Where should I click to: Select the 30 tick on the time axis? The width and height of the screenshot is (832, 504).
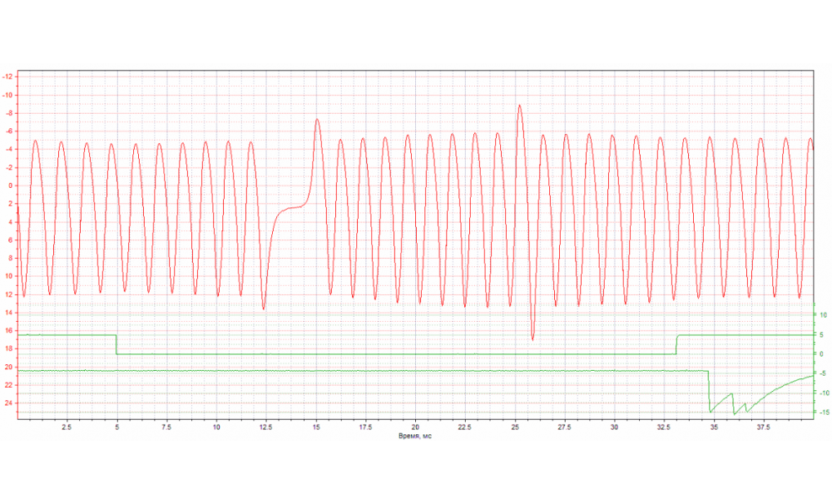pos(614,426)
